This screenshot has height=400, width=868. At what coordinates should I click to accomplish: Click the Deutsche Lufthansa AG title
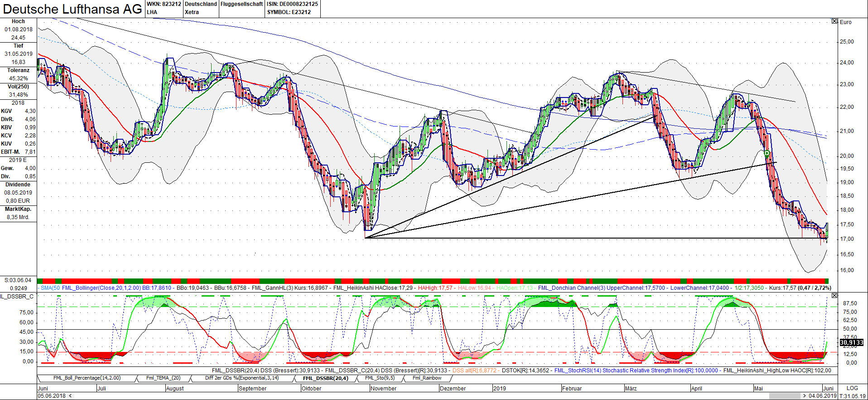click(x=72, y=9)
